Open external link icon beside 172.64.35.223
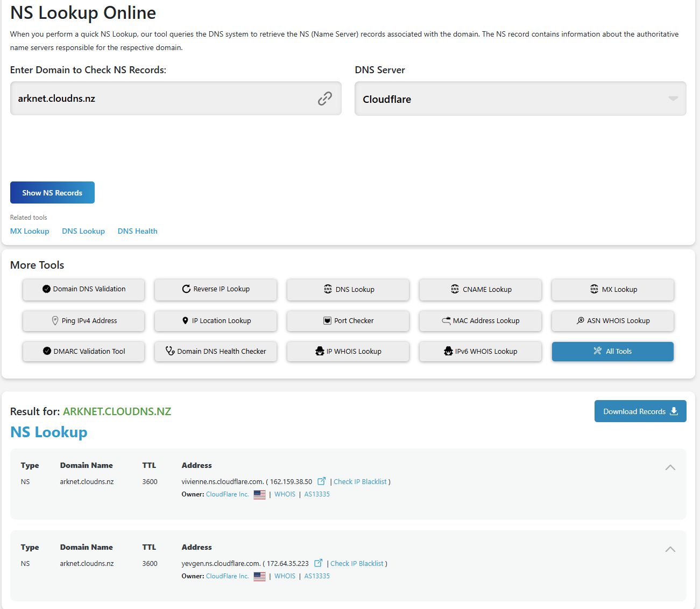The width and height of the screenshot is (700, 609). pos(318,563)
